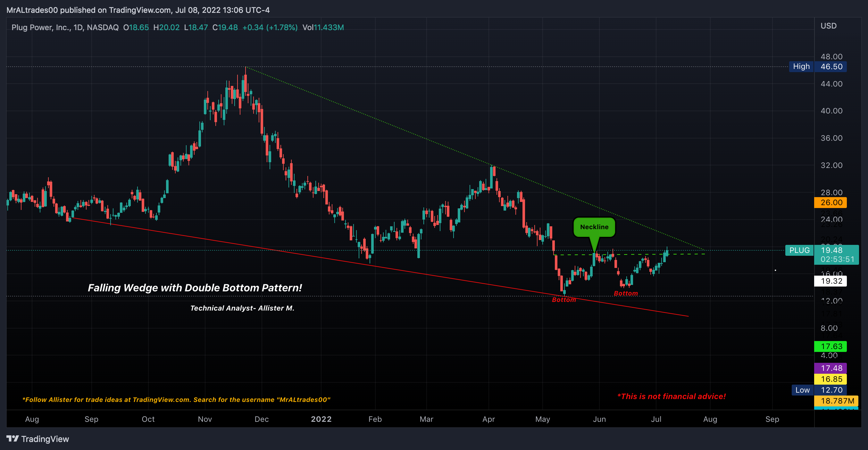Screen dimensions: 868x450
Task: Click the yellow 16.85 price tag
Action: [x=830, y=379]
